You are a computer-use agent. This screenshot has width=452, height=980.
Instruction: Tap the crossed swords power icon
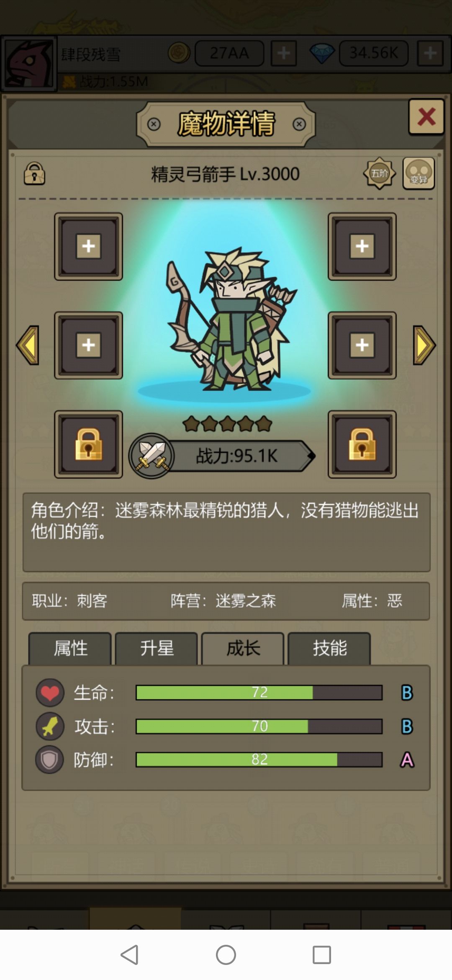tap(152, 456)
